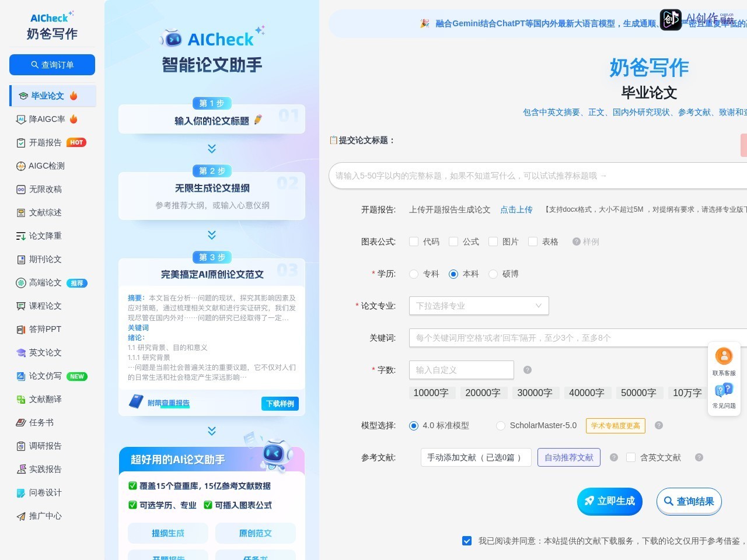Click the 问卷设计 sidebar icon
Screen dimensions: 747x560
click(x=21, y=493)
